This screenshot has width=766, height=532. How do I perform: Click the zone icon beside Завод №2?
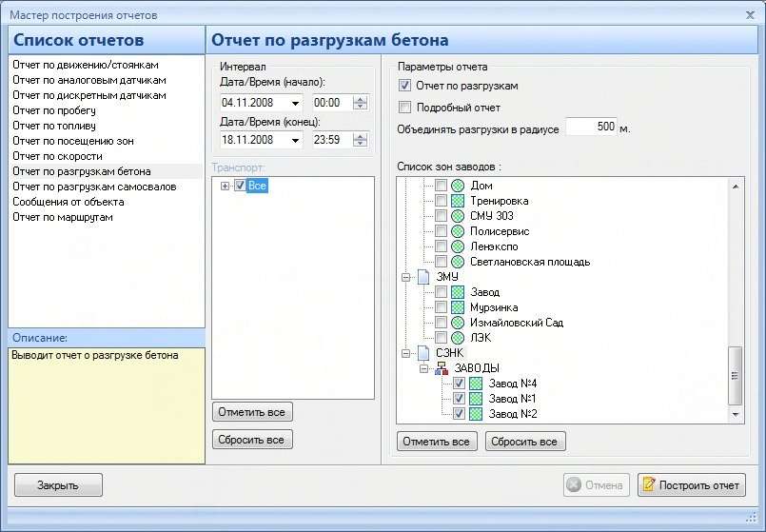point(476,414)
